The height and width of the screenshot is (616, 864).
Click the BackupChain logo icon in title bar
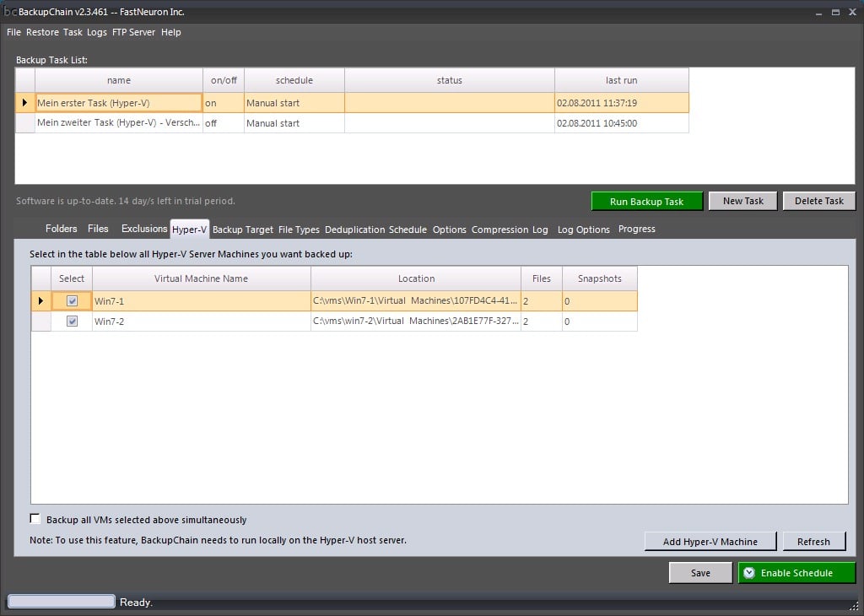[x=10, y=12]
